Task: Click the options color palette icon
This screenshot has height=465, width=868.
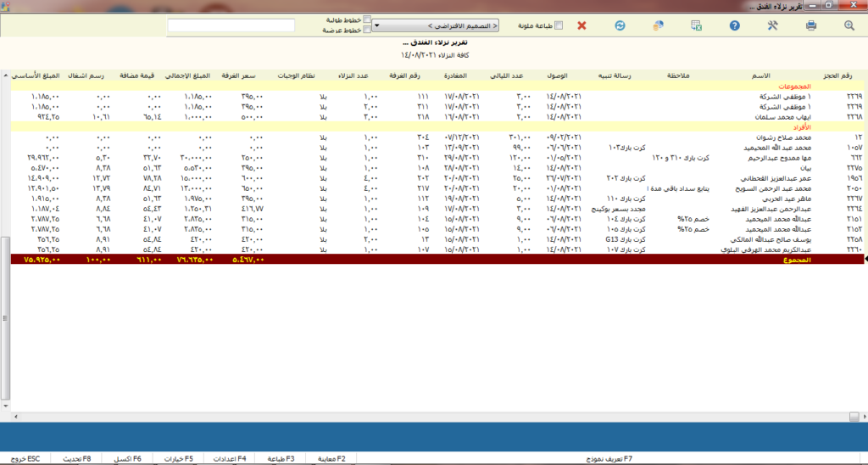Action: pyautogui.click(x=659, y=25)
